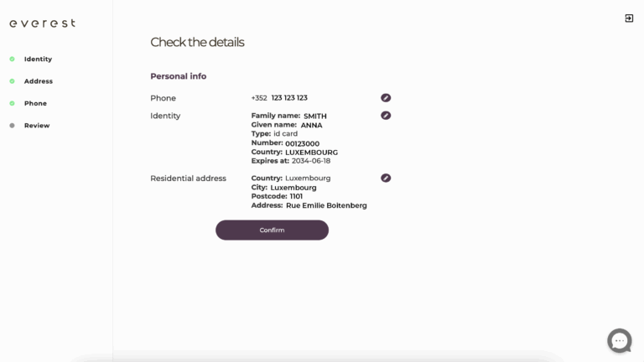Click the everest logo
The image size is (644, 362).
(x=43, y=23)
